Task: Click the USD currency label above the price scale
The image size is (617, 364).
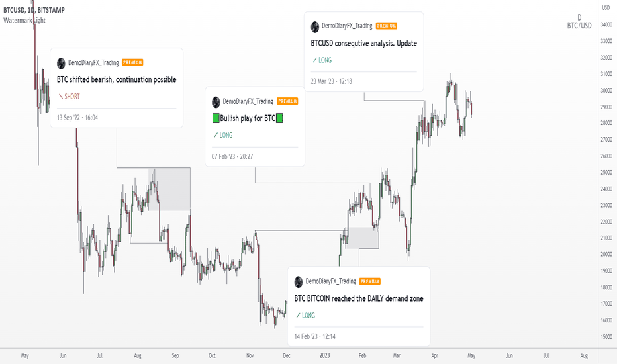Action: 606,8
